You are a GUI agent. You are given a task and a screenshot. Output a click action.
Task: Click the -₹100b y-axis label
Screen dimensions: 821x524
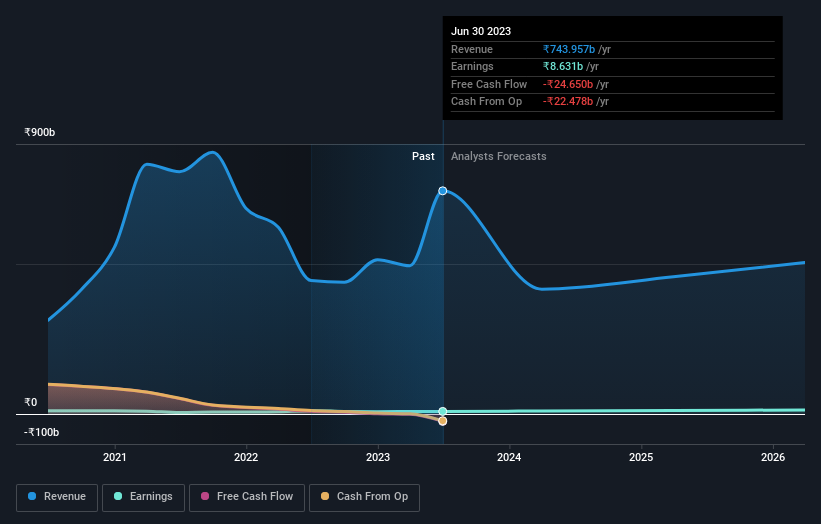point(41,432)
